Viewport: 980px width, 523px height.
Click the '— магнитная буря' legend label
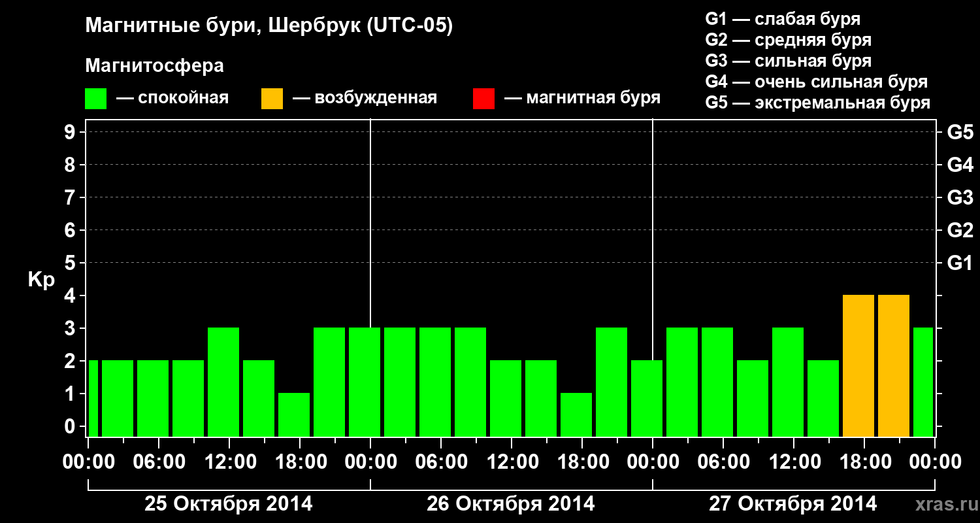(583, 99)
